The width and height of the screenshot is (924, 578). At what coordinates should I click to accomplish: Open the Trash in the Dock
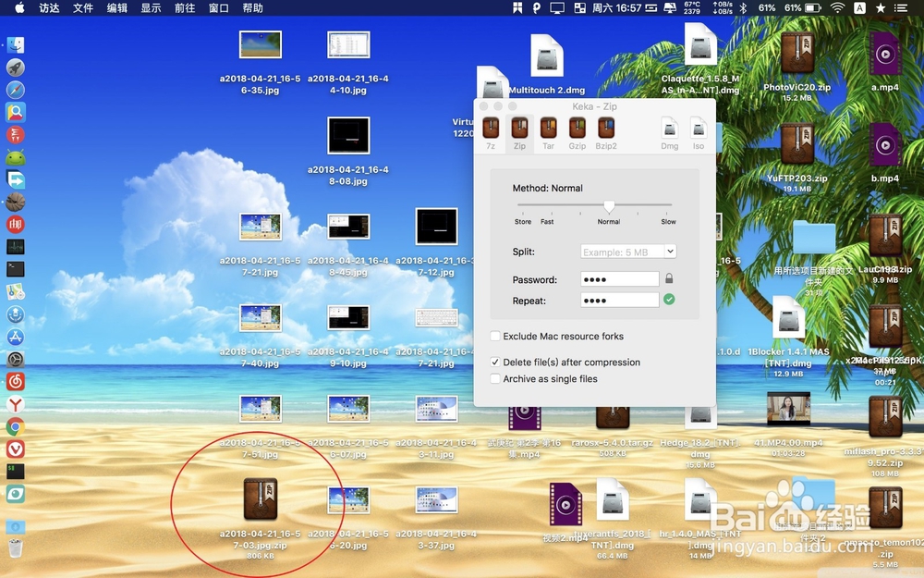(16, 547)
